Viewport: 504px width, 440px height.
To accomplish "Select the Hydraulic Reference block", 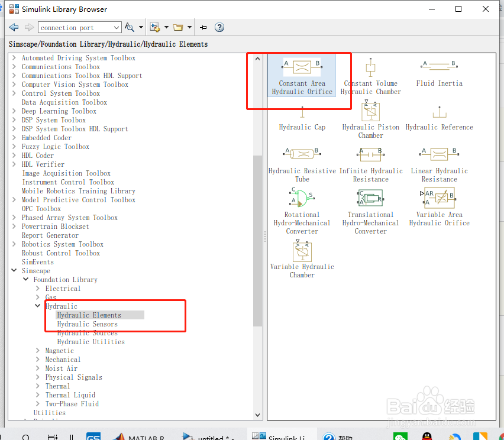I will tap(439, 118).
